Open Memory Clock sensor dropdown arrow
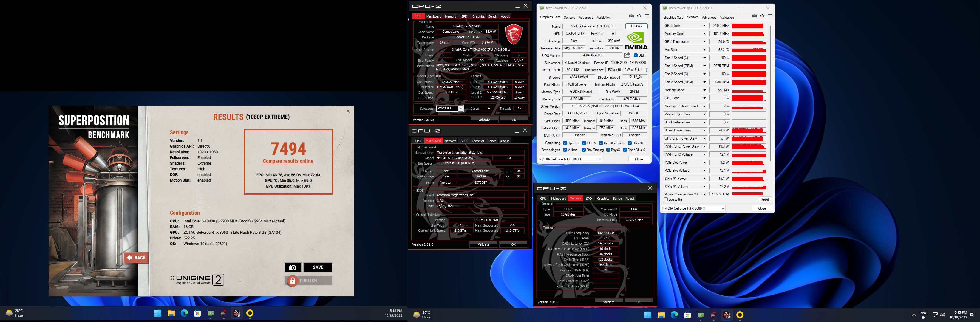The height and width of the screenshot is (322, 980). coord(704,34)
